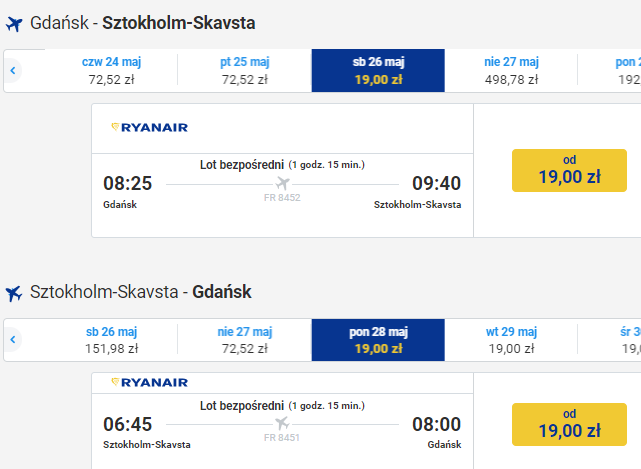Viewport: 641px width, 469px height.
Task: Click the outbound departing plane icon
Action: pos(14,24)
